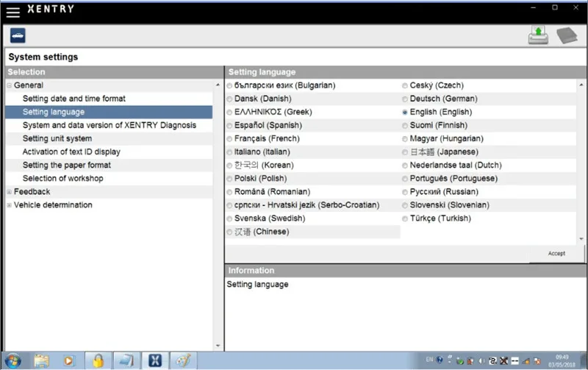Open the padlock taskbar icon
588x370 pixels.
pos(98,360)
